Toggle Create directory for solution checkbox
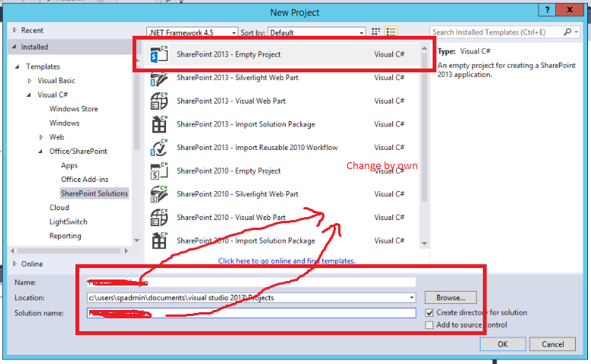This screenshot has height=364, width=591. 429,313
